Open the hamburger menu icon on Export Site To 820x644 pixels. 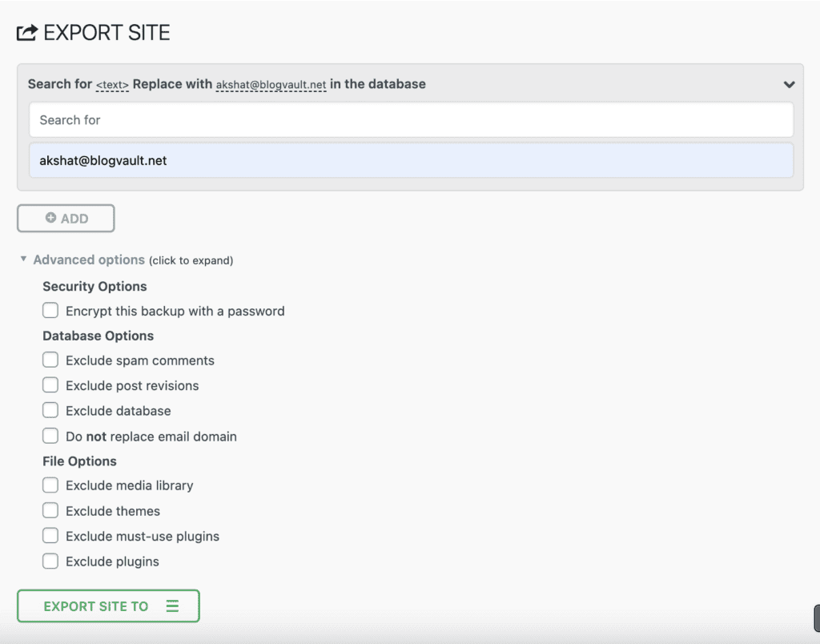tap(173, 606)
